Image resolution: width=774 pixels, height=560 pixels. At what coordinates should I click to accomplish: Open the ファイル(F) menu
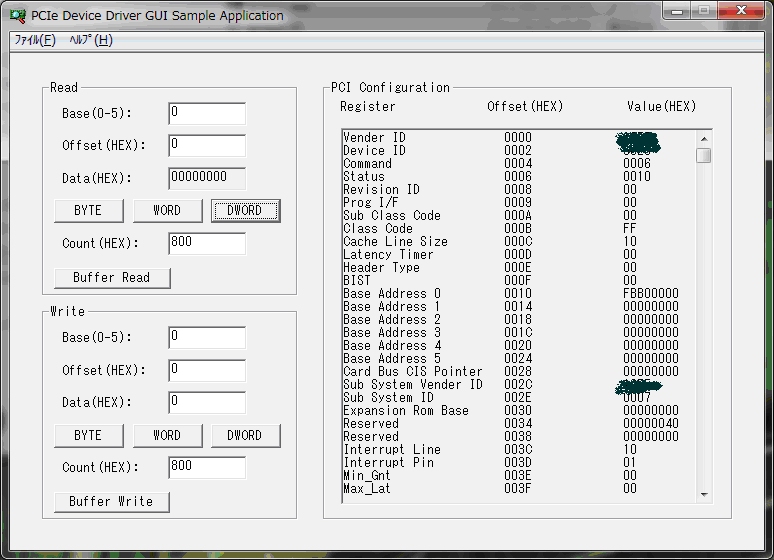[35, 40]
